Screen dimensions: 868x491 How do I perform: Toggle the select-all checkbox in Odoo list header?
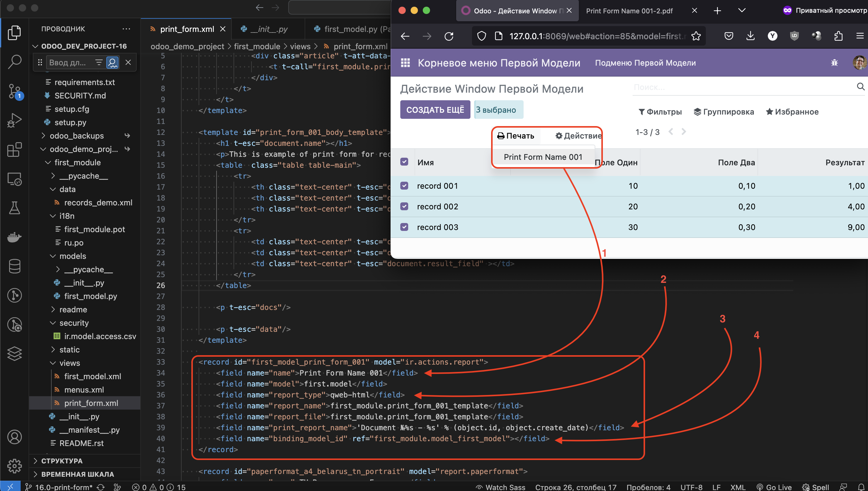pos(404,162)
